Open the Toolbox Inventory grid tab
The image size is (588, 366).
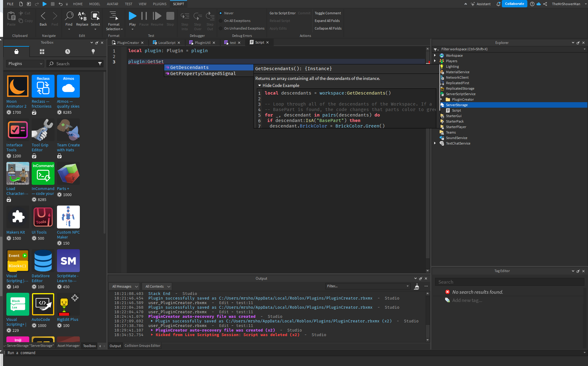click(x=42, y=52)
